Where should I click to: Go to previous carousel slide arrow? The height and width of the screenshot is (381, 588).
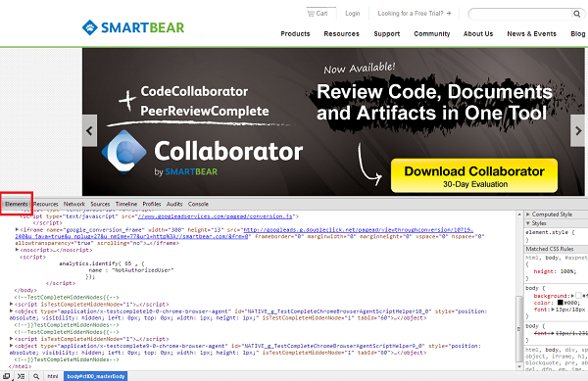(x=89, y=130)
